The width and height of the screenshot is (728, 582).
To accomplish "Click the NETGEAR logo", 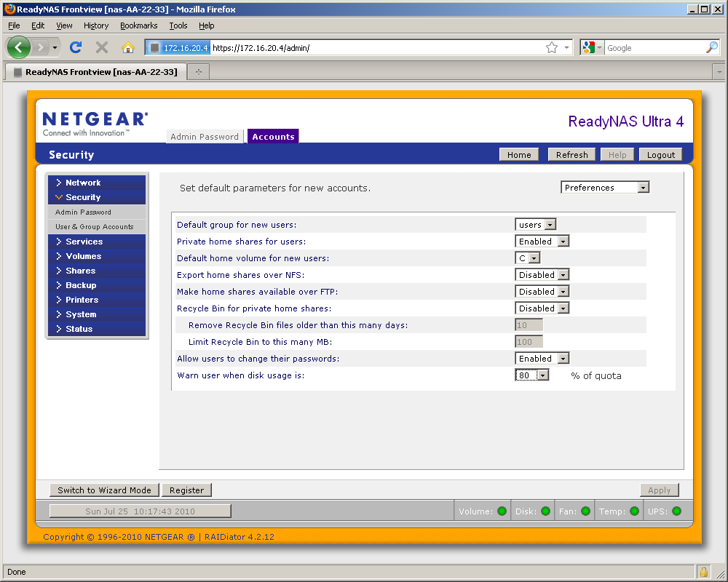I will click(95, 124).
